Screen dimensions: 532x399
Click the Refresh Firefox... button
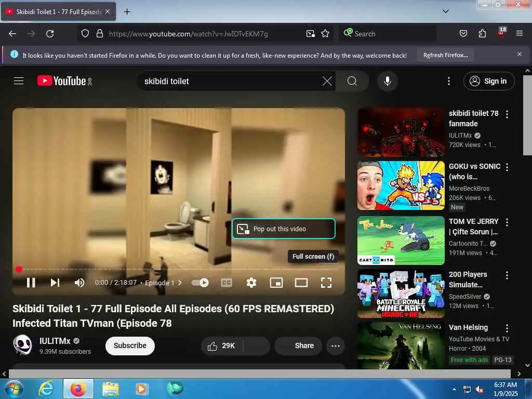tap(445, 55)
